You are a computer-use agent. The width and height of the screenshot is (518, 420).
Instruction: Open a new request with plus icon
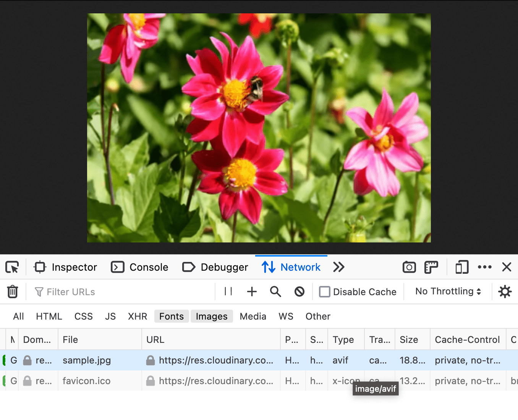tap(252, 291)
